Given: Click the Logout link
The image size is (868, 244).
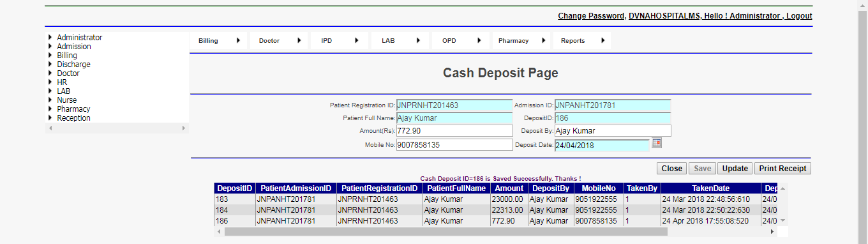Looking at the screenshot, I should tap(799, 16).
